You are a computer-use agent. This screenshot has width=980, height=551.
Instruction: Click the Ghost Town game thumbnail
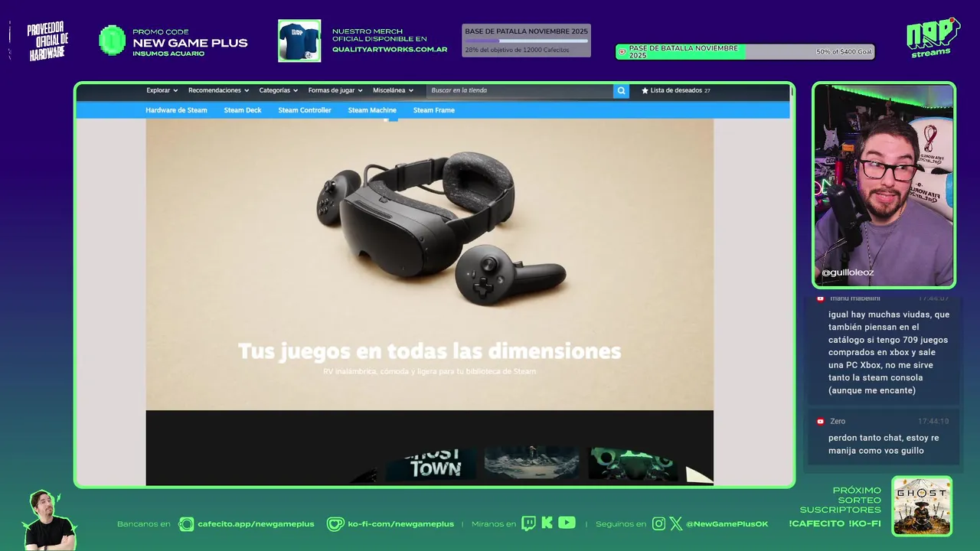tap(430, 464)
